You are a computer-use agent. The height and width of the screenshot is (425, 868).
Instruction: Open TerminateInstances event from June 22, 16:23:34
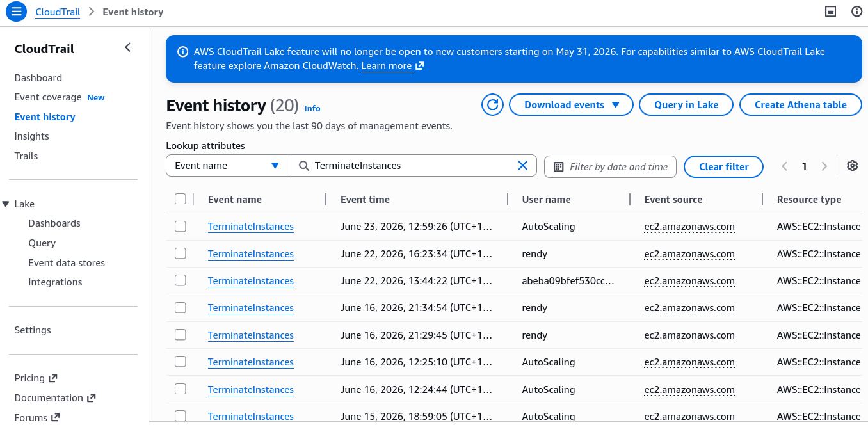251,254
